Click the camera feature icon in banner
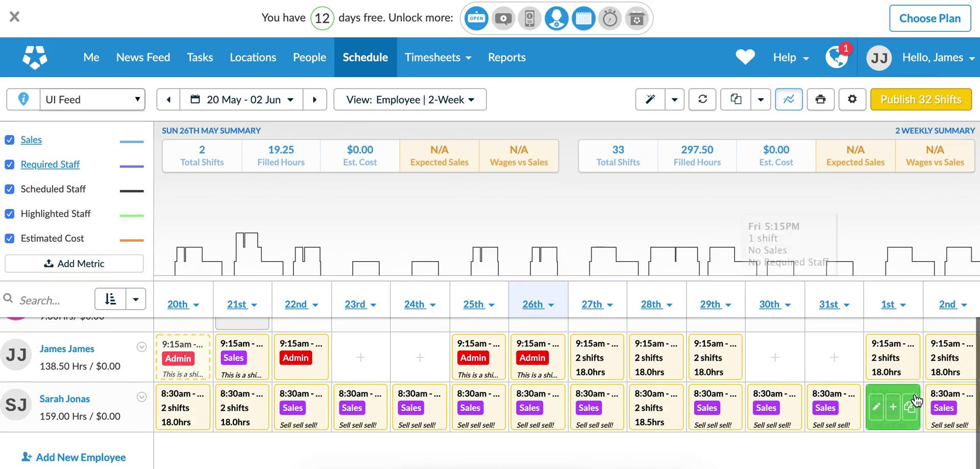 tap(503, 18)
